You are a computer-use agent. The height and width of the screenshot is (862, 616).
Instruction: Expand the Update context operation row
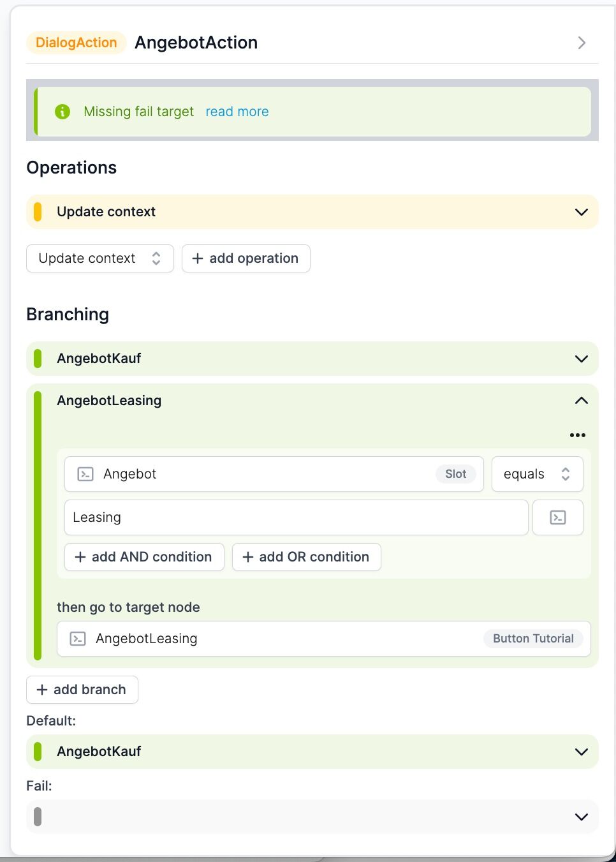pos(312,212)
